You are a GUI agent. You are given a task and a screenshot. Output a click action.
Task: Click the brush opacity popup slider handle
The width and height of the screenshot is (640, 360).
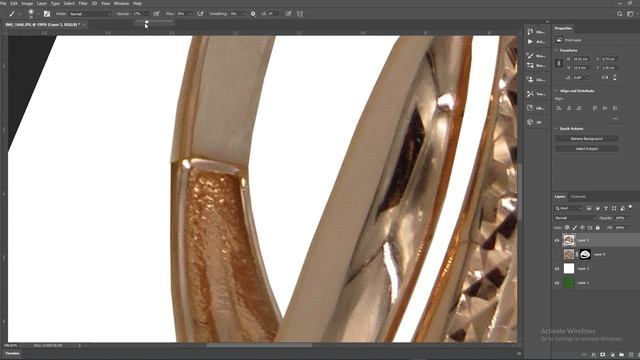(147, 22)
